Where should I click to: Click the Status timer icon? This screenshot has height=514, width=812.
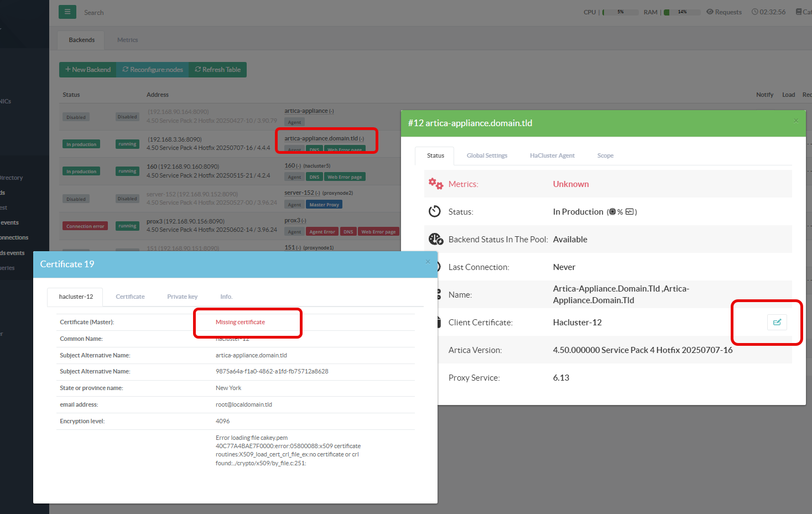pos(435,211)
